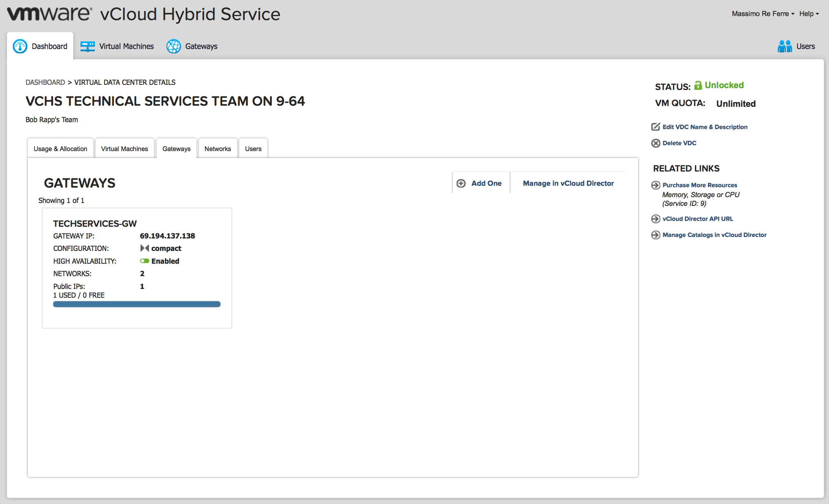Open Manage Catalogs in vCloud Director link
The image size is (829, 504).
[x=714, y=235]
